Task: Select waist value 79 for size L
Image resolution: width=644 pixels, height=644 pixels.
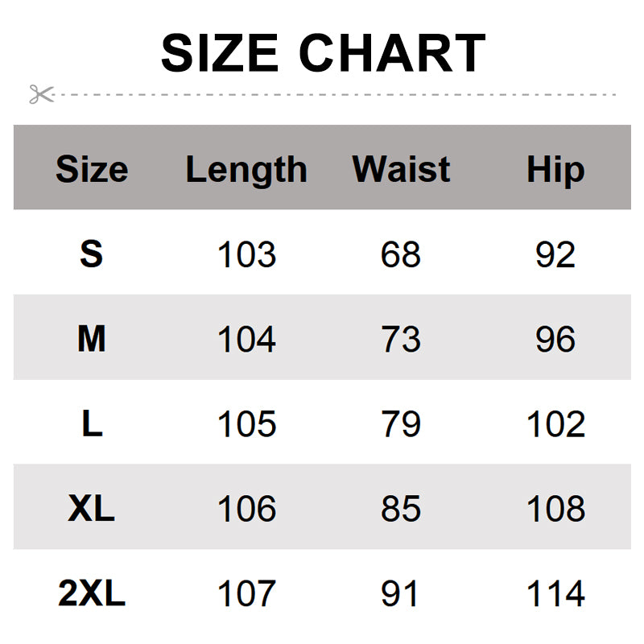Action: click(x=401, y=424)
